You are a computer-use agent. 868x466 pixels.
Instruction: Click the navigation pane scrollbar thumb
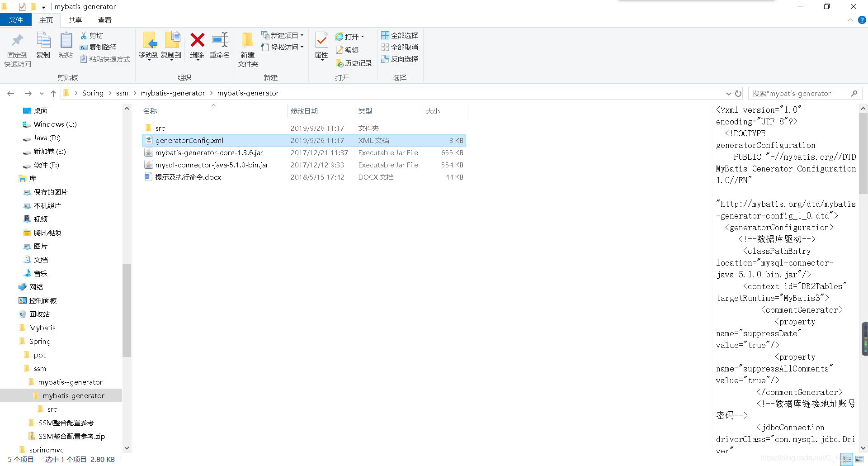click(127, 310)
